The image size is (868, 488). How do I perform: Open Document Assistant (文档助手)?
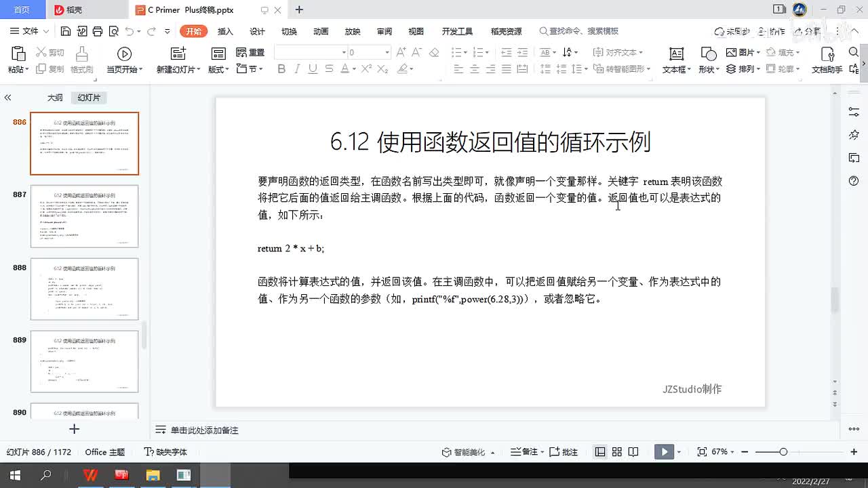[827, 60]
